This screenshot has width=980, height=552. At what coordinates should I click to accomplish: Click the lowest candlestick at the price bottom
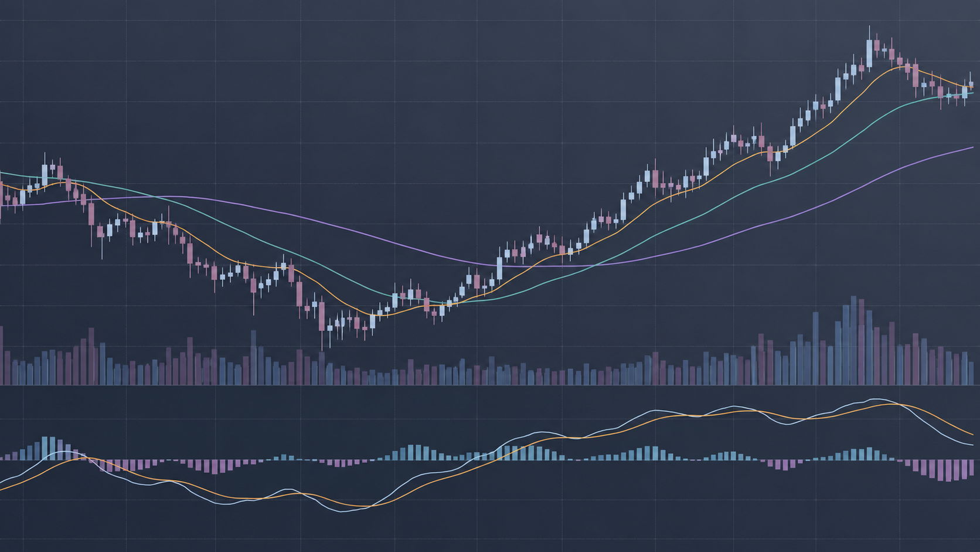[x=322, y=323]
